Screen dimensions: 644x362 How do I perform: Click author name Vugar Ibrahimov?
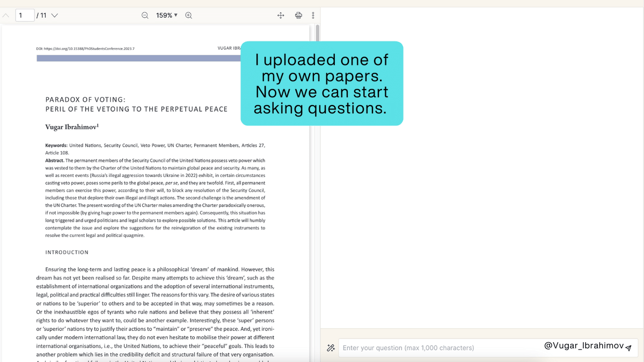[x=72, y=127]
